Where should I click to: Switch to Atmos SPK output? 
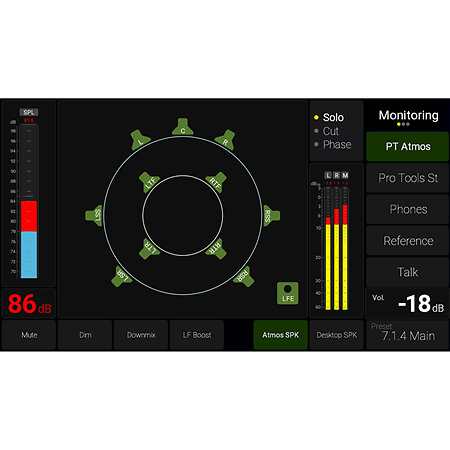tap(280, 335)
